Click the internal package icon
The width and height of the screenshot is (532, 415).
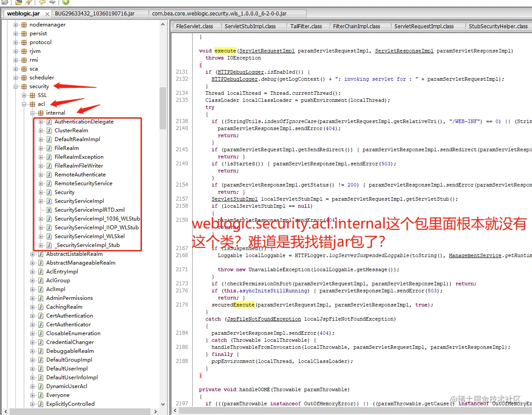41,113
